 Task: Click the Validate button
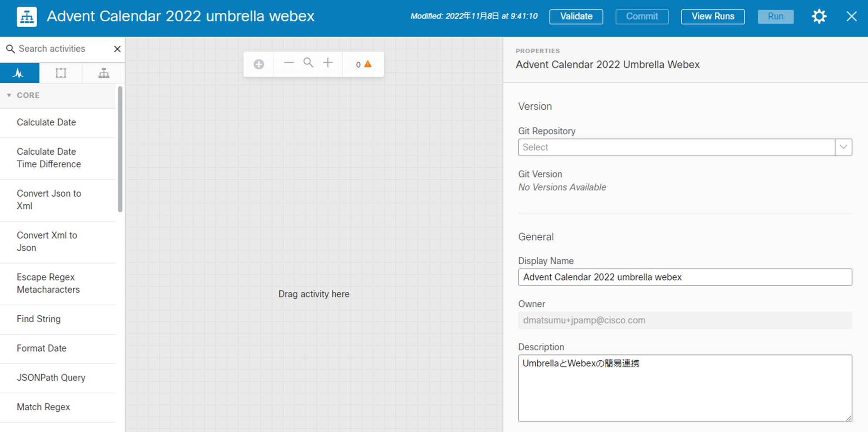point(576,16)
